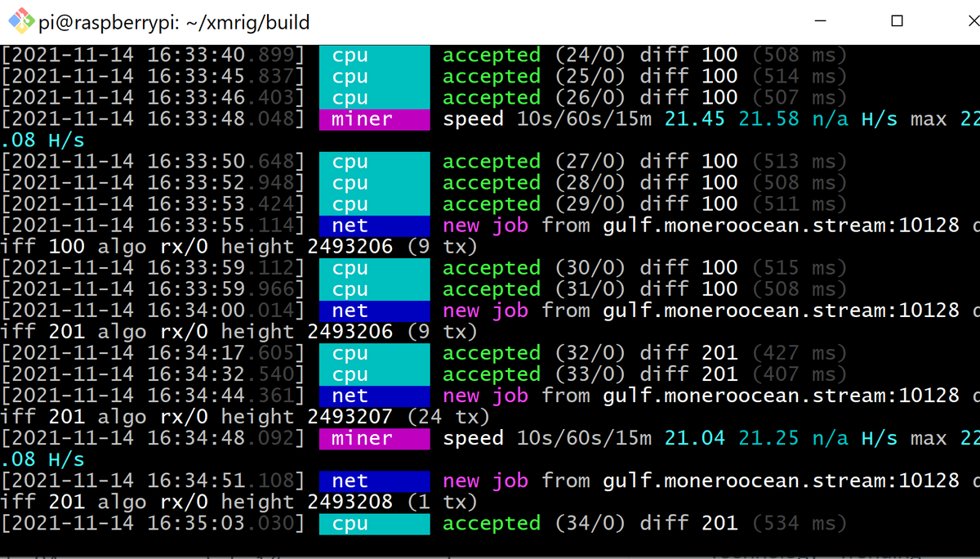
Task: Click timestamp 2021-11-14 16:33:53.424
Action: tap(153, 204)
